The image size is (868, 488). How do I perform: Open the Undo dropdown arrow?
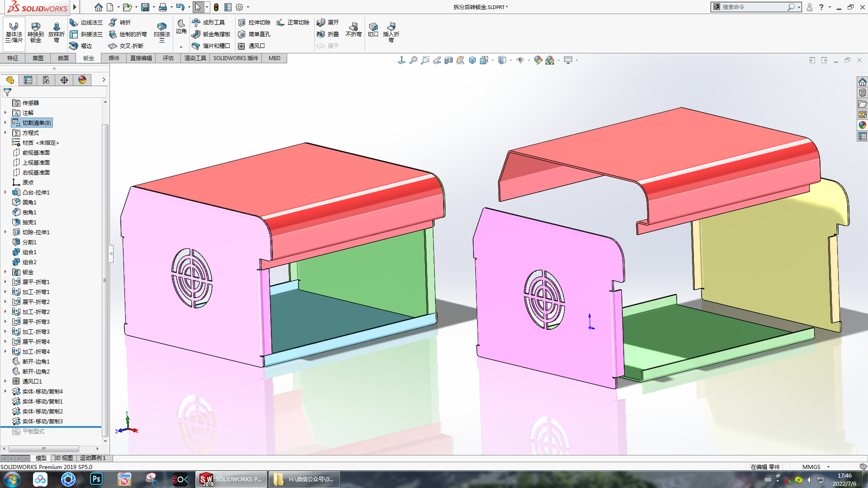tap(189, 7)
